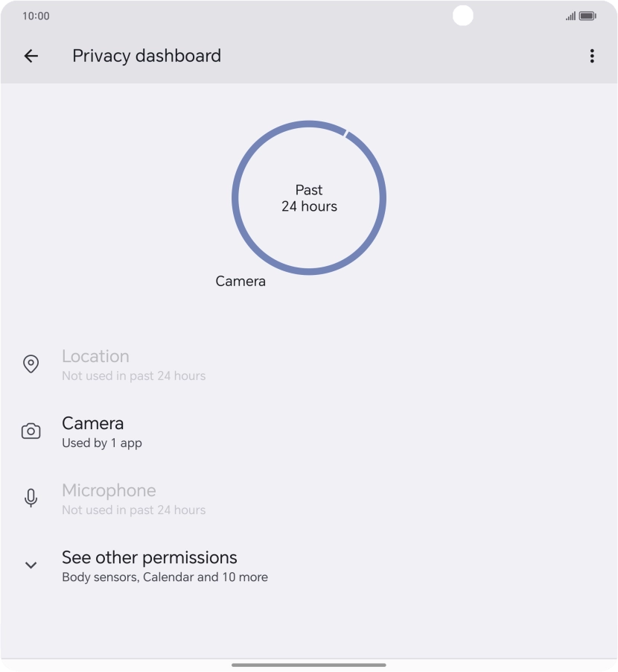The image size is (618, 672).
Task: Tap the Camera label beside the chart
Action: pos(240,282)
